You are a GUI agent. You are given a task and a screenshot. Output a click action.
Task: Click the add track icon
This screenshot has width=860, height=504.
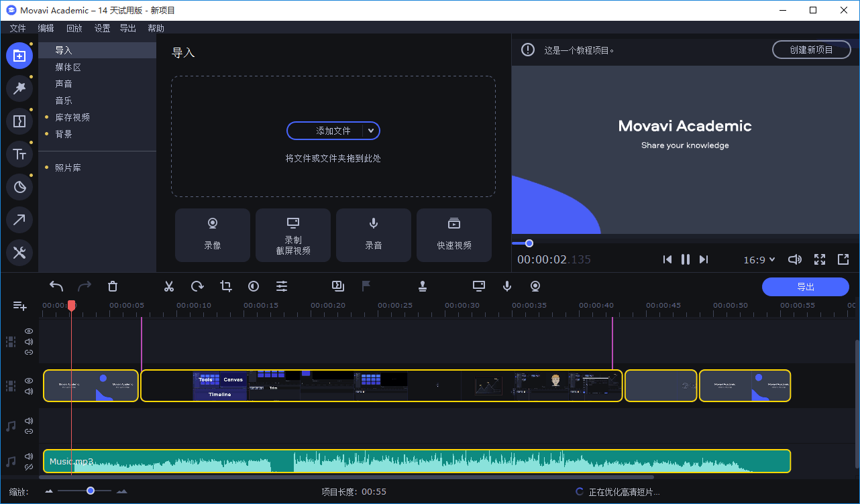tap(20, 306)
